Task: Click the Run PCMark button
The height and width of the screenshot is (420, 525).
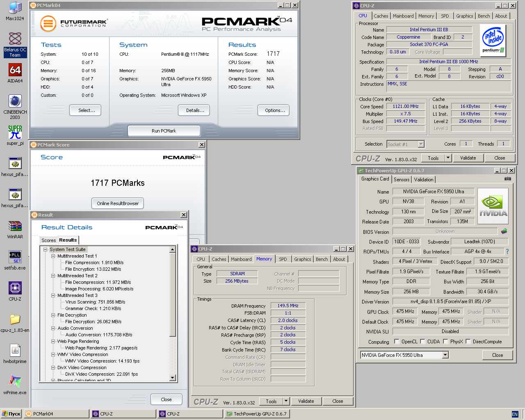Action: (164, 131)
